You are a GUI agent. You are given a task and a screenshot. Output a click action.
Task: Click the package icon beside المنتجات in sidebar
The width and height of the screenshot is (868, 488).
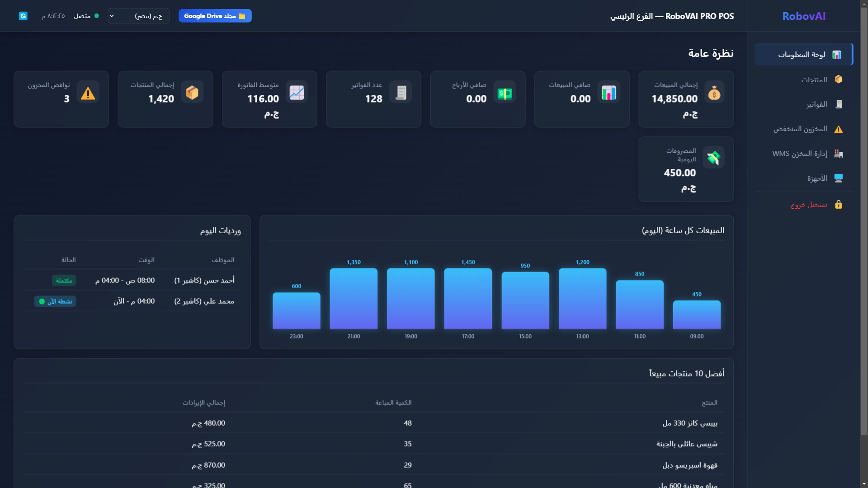pyautogui.click(x=839, y=80)
